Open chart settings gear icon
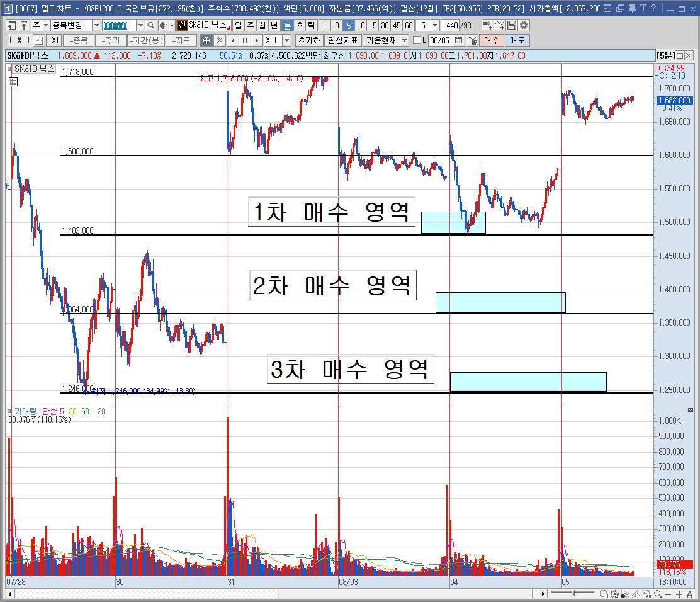Screen dimensions: 700x602 click(x=524, y=25)
